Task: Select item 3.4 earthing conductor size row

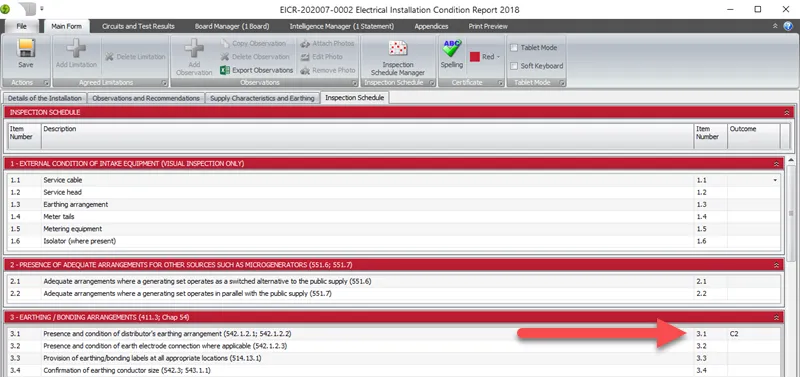Action: 393,370
